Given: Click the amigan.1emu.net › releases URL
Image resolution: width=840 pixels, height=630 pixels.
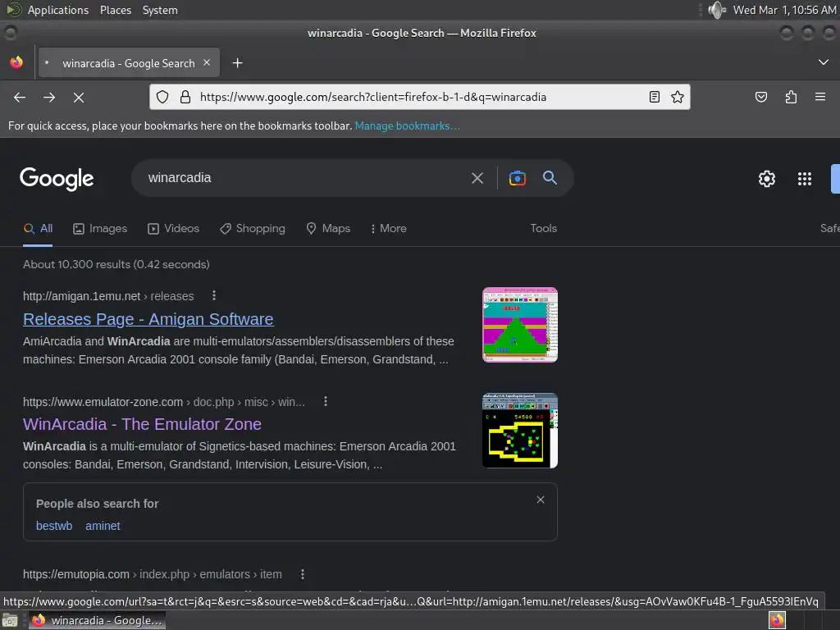Looking at the screenshot, I should tap(108, 296).
